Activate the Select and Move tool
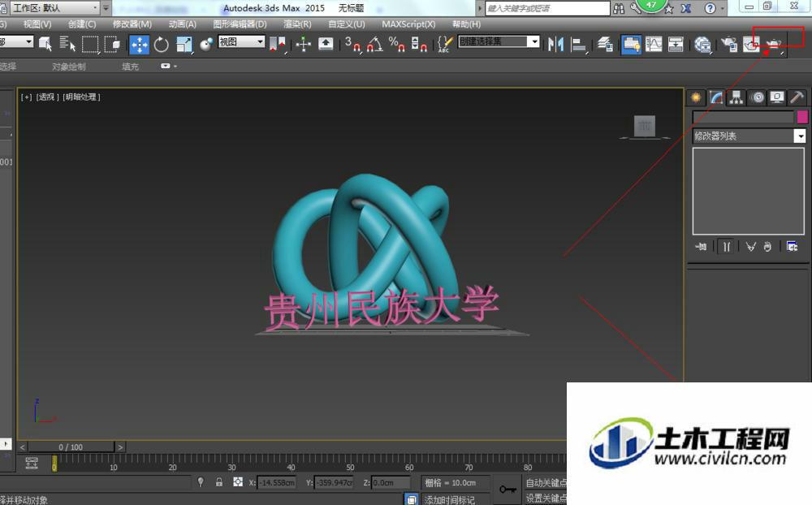Image resolution: width=812 pixels, height=505 pixels. (139, 45)
